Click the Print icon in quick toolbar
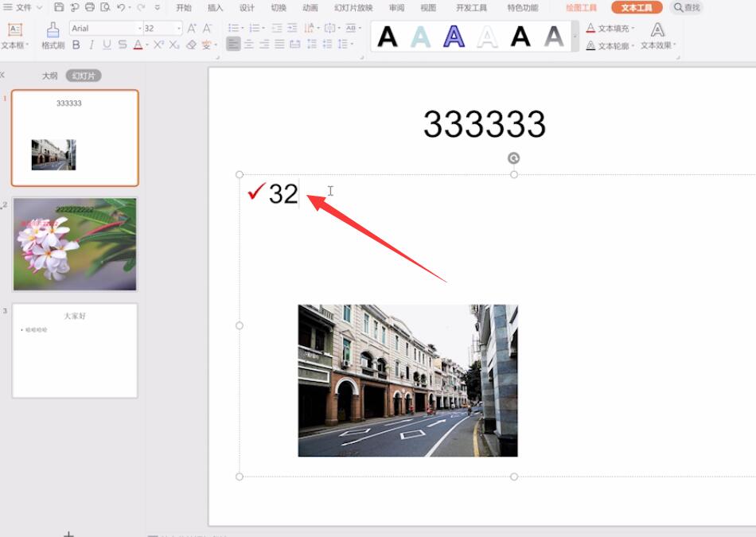The width and height of the screenshot is (756, 537). pyautogui.click(x=90, y=7)
